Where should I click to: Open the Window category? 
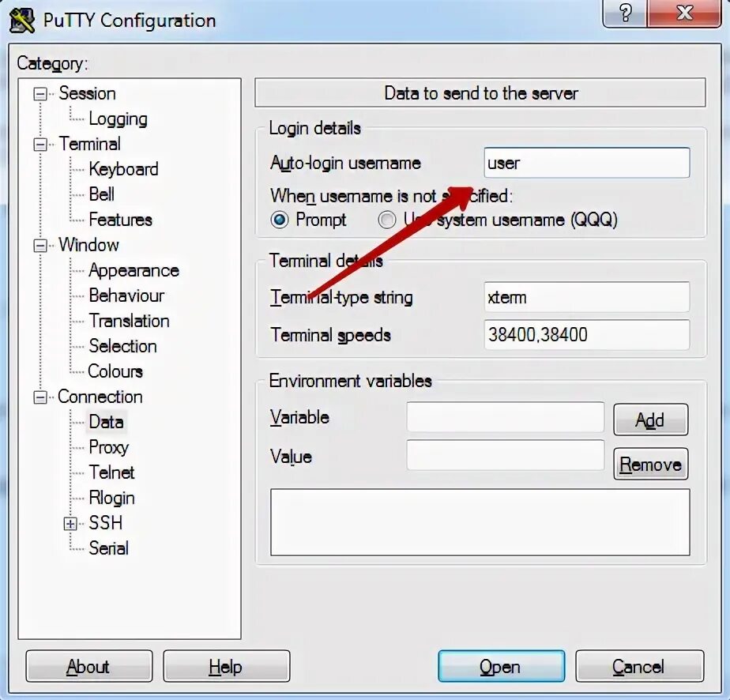(x=88, y=245)
